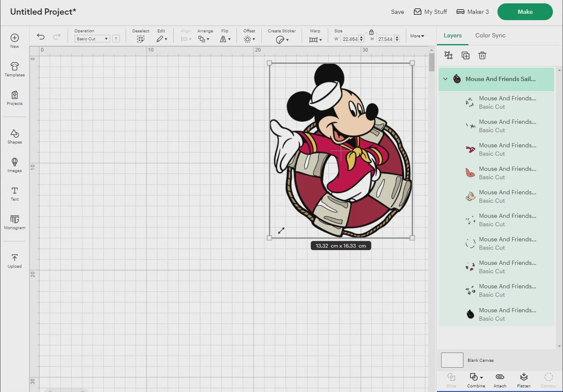Open the Warp dropdown
Image resolution: width=563 pixels, height=392 pixels.
tap(315, 39)
